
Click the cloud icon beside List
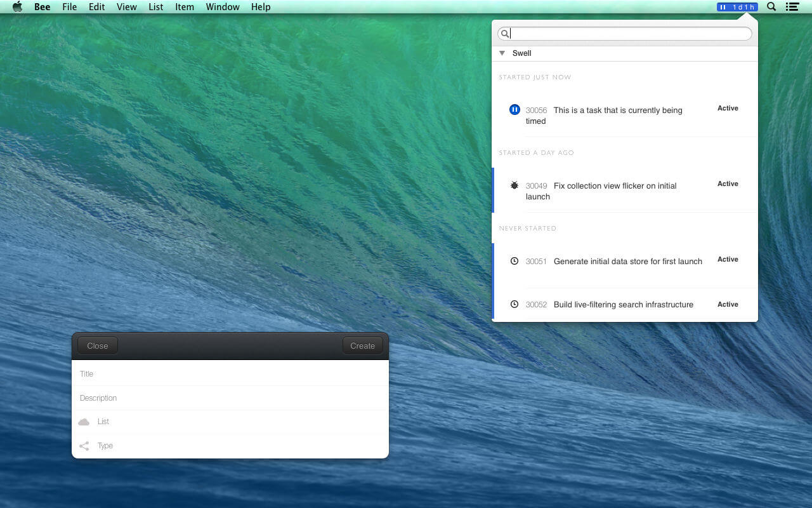pyautogui.click(x=84, y=422)
